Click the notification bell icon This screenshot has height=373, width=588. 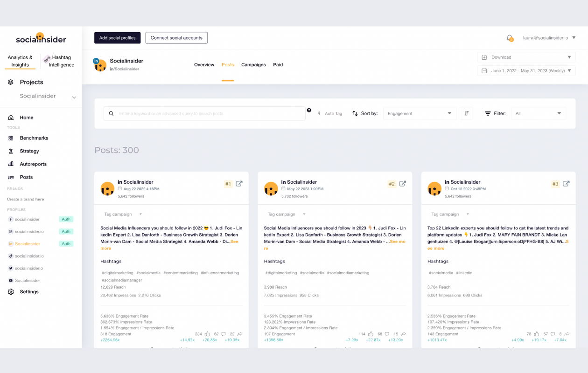pos(510,38)
